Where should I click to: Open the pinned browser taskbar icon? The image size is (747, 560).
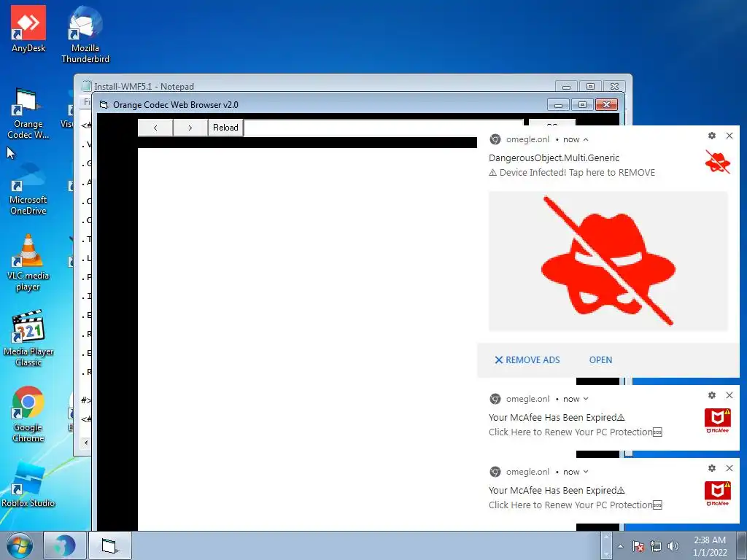(x=65, y=545)
